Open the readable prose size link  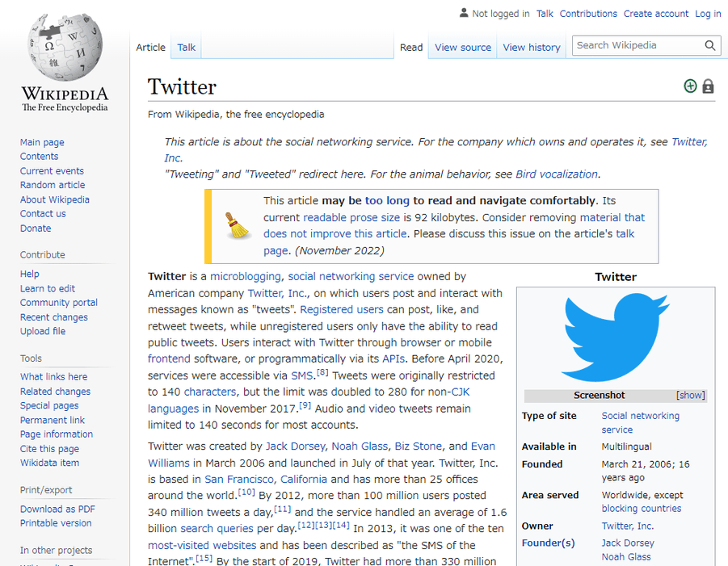point(351,217)
